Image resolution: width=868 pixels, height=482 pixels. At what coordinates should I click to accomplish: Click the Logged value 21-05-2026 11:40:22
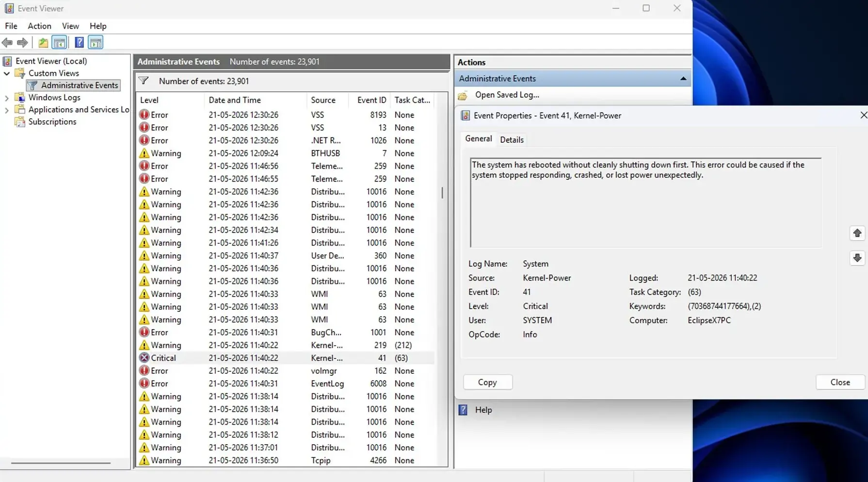[722, 278]
